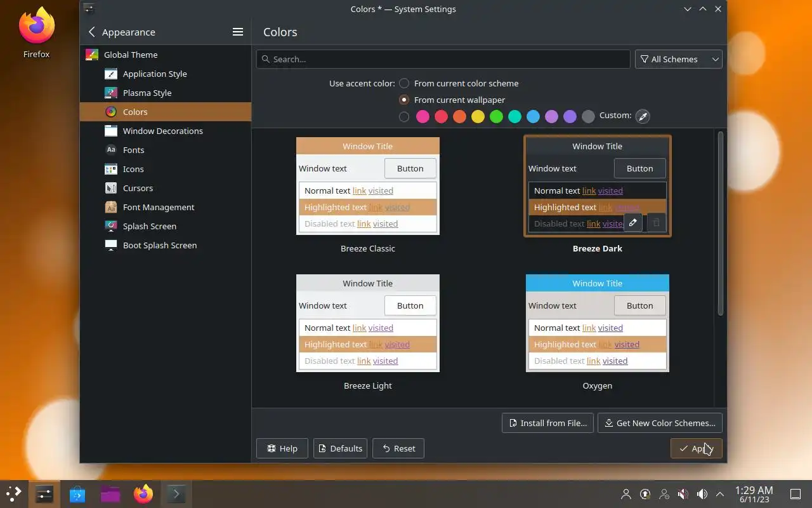Viewport: 812px width, 508px height.
Task: Click the Icons sidebar icon
Action: tap(111, 169)
